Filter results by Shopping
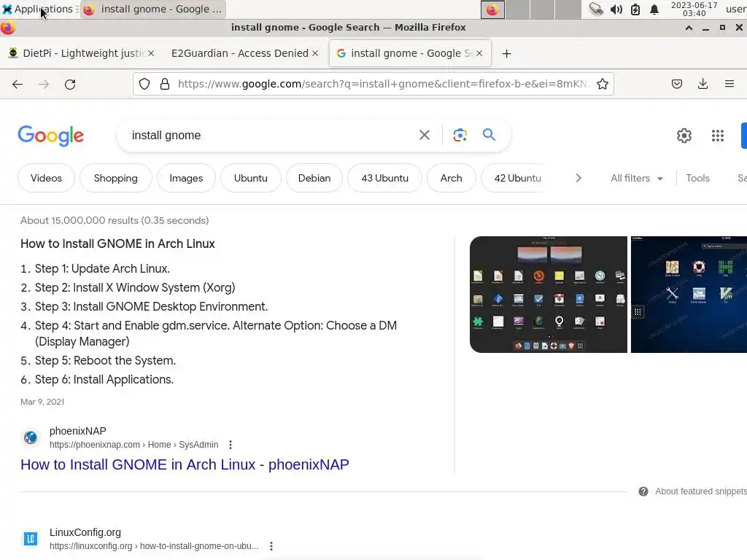The width and height of the screenshot is (747, 560). 116,178
